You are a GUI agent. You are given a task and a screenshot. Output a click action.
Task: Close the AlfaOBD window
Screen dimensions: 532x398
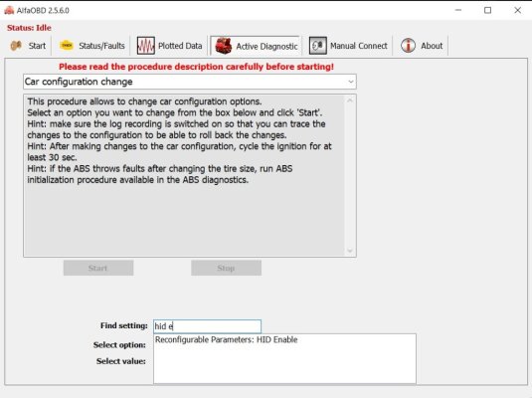pyautogui.click(x=517, y=10)
